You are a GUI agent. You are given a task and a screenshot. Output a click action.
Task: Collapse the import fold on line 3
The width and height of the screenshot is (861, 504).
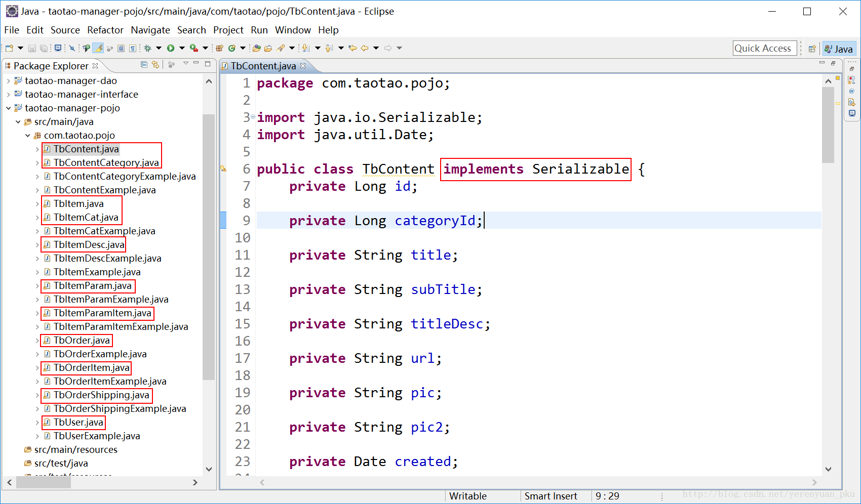pos(253,117)
